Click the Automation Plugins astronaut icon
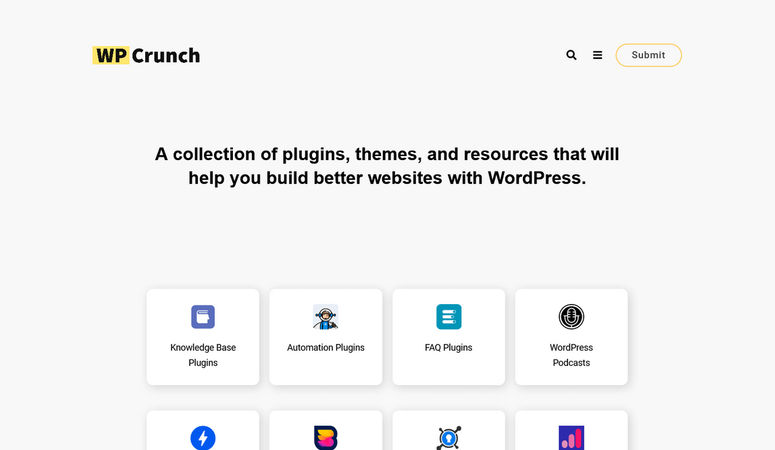 326,316
